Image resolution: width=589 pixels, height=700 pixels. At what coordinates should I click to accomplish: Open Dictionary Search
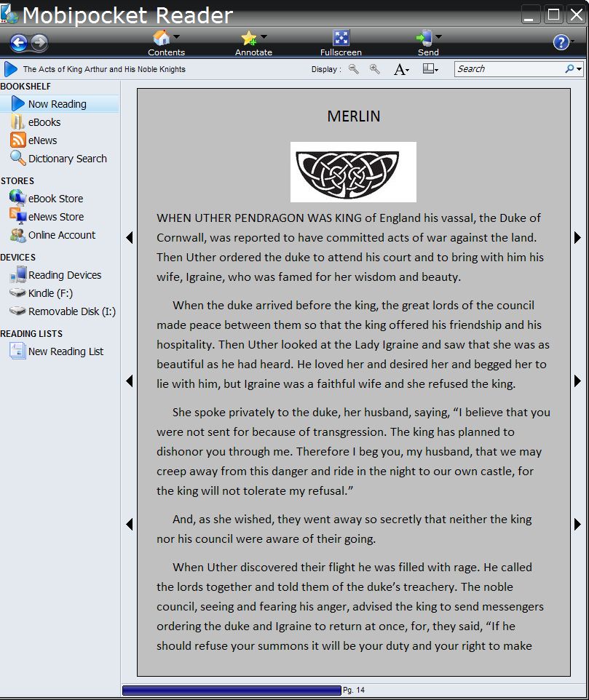[x=68, y=159]
